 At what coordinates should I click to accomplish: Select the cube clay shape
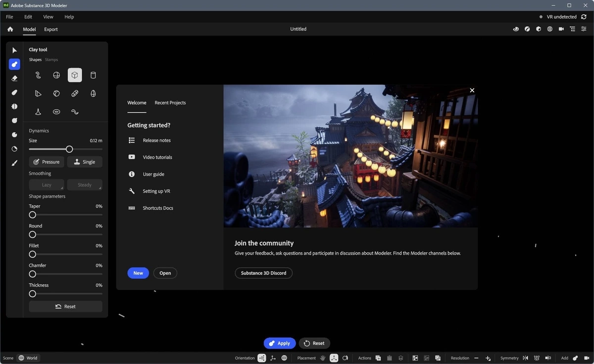point(75,75)
